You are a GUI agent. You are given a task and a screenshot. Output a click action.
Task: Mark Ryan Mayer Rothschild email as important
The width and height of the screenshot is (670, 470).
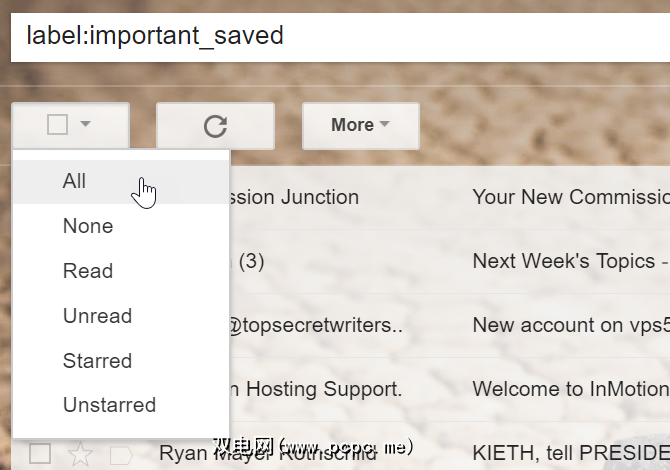(120, 455)
